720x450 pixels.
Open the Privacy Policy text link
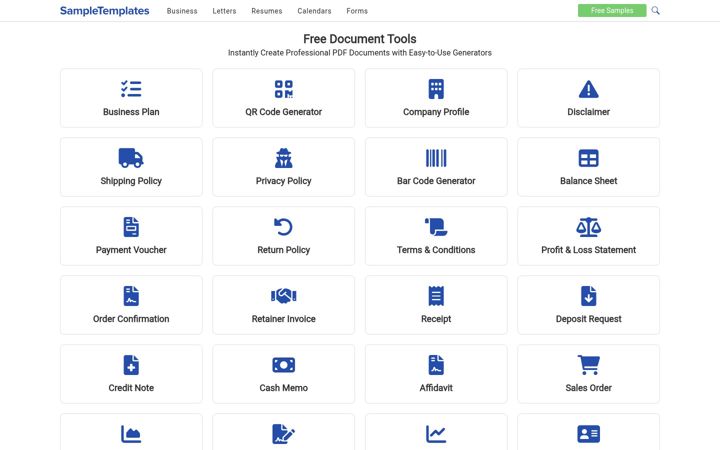pos(283,181)
